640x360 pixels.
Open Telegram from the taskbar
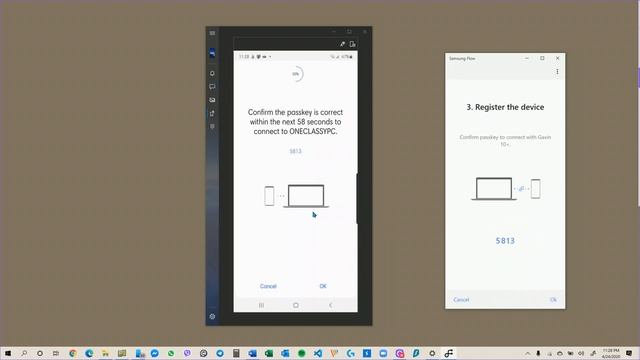click(x=220, y=353)
